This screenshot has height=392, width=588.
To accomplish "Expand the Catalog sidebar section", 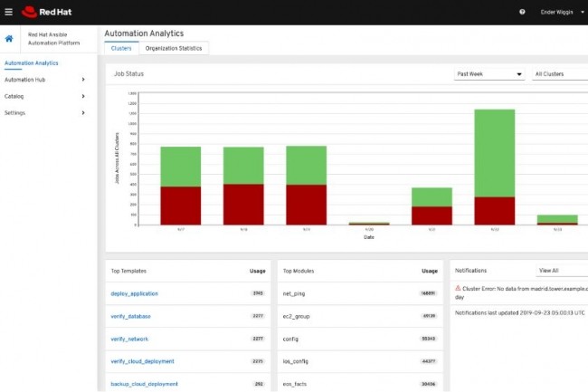I will pyautogui.click(x=44, y=96).
